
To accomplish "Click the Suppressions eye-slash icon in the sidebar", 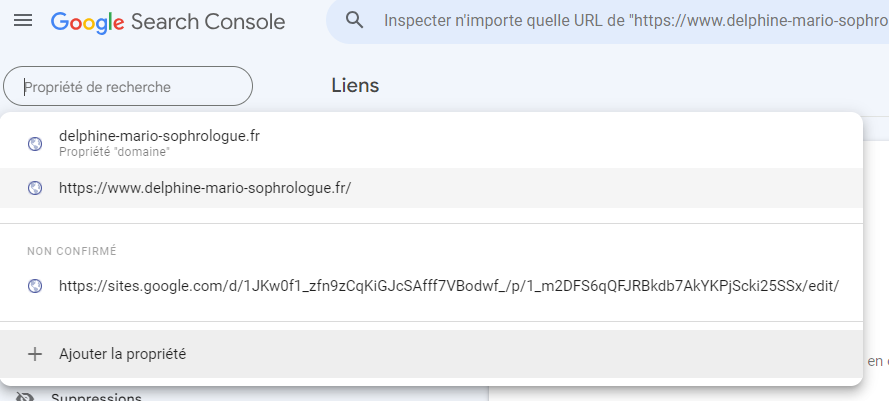I will (26, 396).
